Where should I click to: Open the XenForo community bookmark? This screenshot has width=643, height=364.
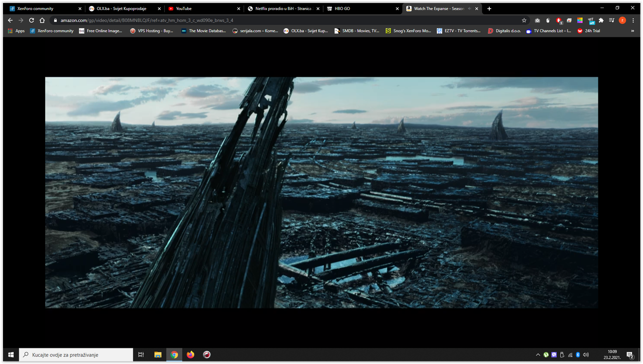[52, 31]
